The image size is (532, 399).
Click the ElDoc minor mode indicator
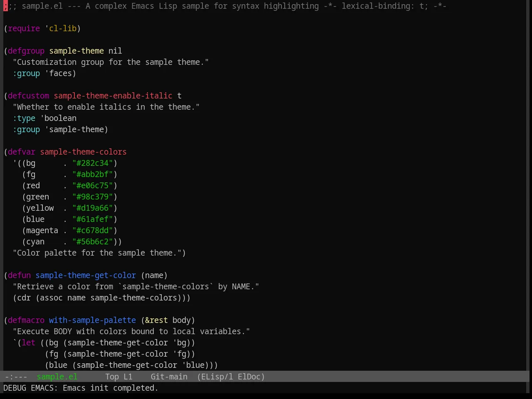249,377
